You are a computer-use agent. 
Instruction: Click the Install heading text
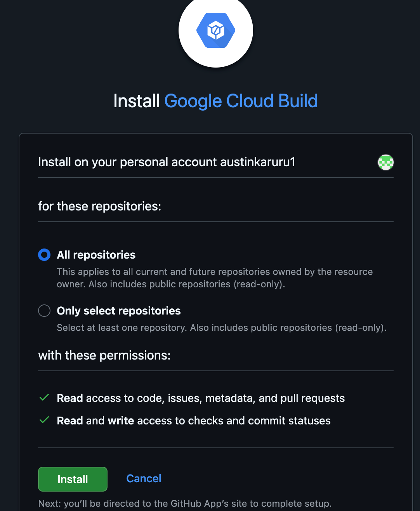137,101
